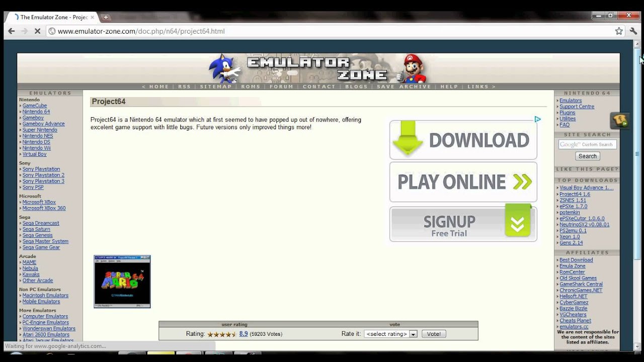Open RSS in the site navigation bar
The height and width of the screenshot is (362, 644).
pyautogui.click(x=185, y=86)
